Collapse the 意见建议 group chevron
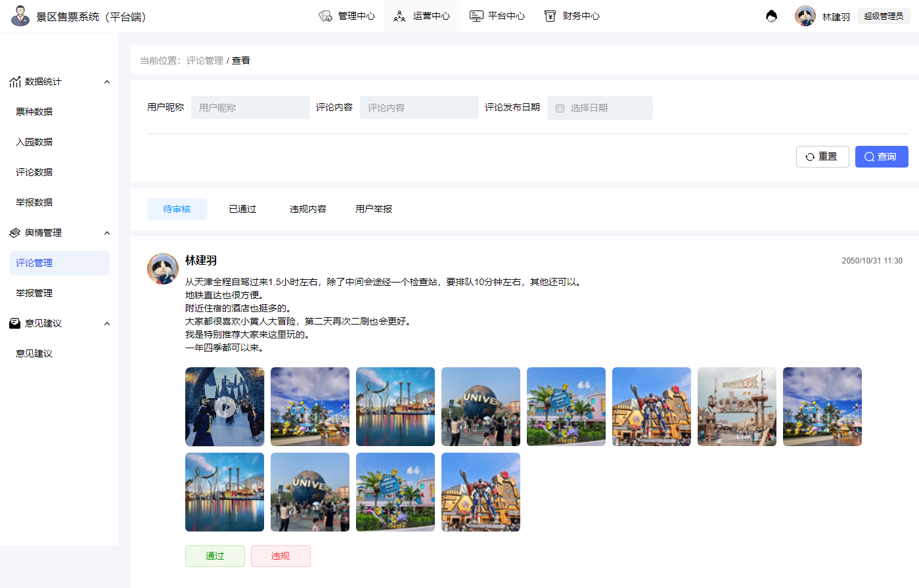 click(x=107, y=323)
